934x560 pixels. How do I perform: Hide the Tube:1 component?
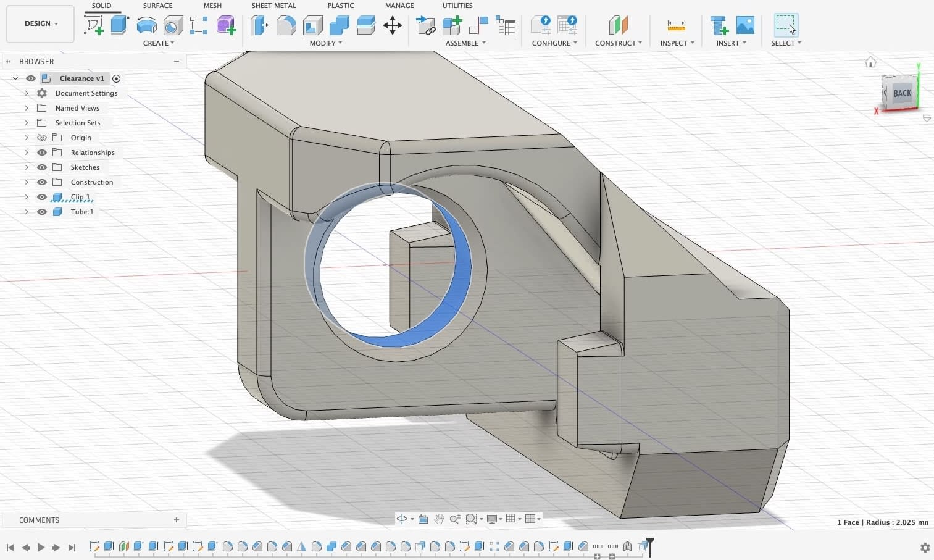pos(42,212)
